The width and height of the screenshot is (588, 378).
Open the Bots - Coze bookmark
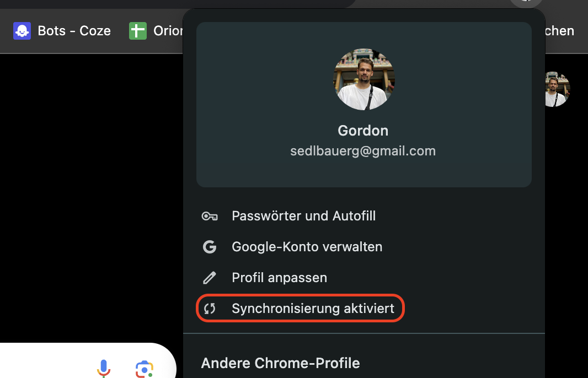pyautogui.click(x=74, y=31)
